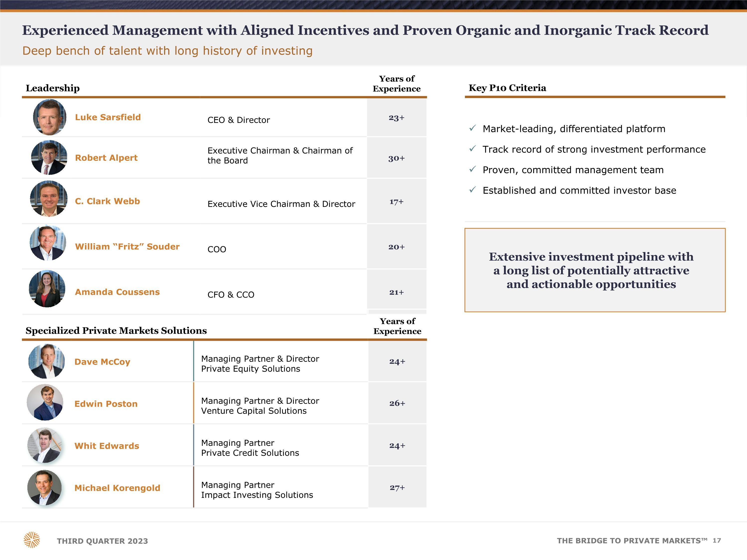Click the checkmark beside Market-leading, differentiated platform
The image size is (747, 560).
(473, 128)
